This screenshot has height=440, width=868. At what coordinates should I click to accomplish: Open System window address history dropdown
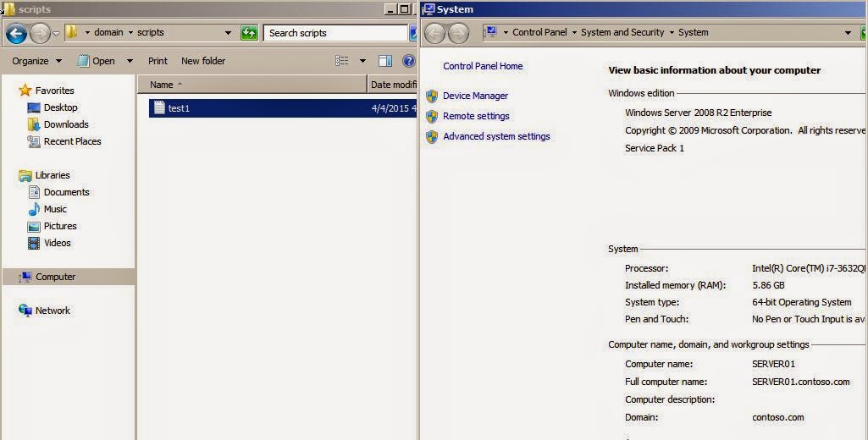pyautogui.click(x=848, y=33)
